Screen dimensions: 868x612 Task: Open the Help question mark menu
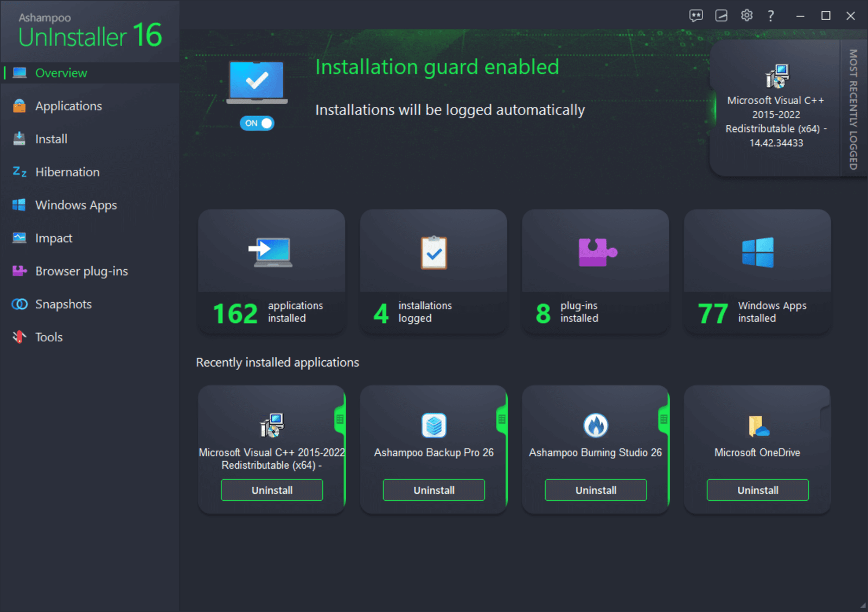tap(770, 16)
